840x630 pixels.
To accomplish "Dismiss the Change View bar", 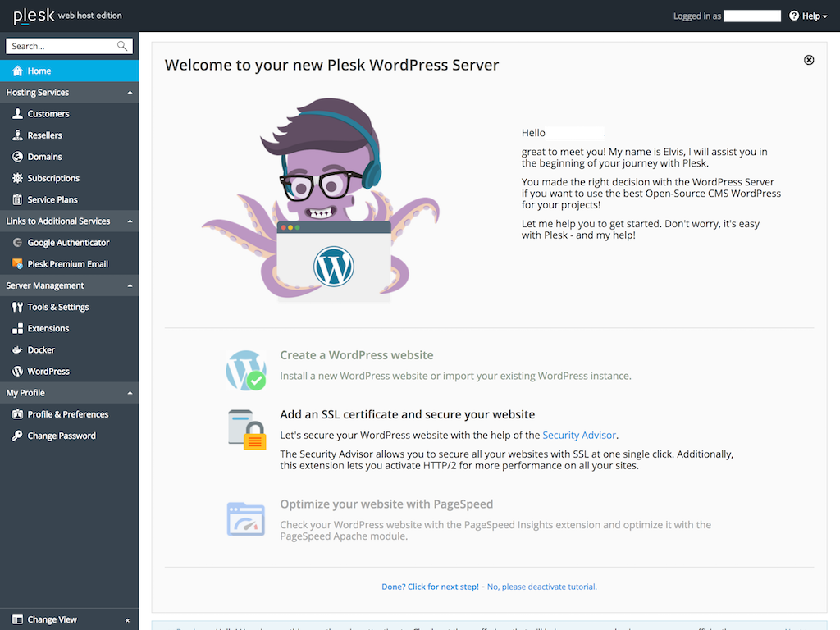I will 127,620.
